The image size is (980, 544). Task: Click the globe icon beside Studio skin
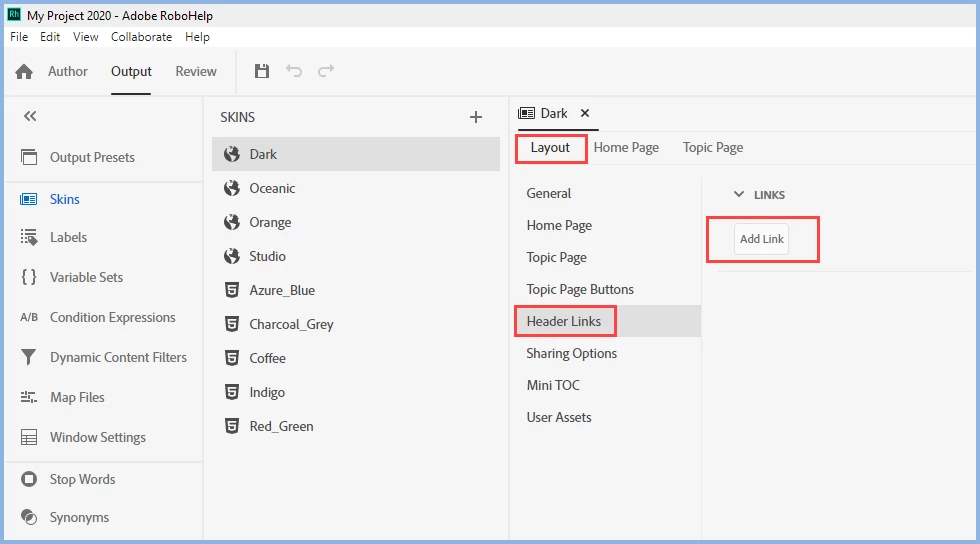232,256
